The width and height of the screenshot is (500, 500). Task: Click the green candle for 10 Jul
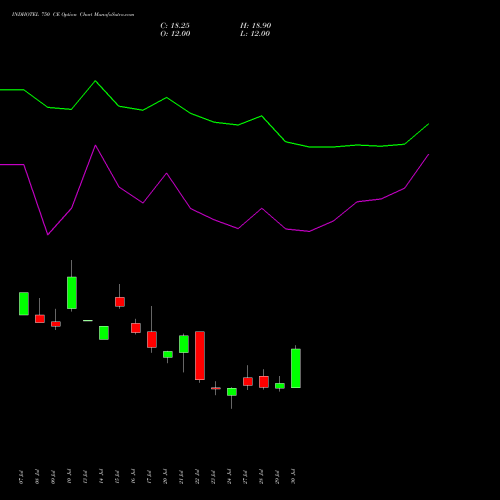tap(72, 293)
